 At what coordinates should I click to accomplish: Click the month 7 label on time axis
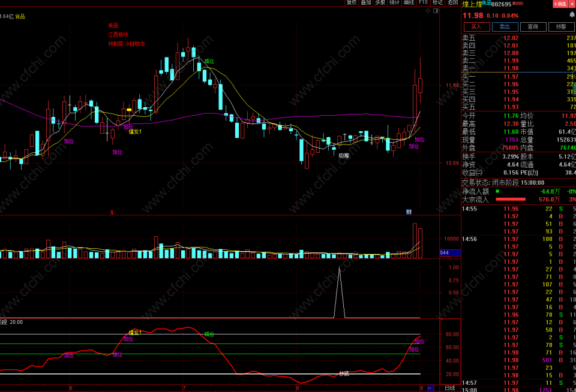(184, 388)
